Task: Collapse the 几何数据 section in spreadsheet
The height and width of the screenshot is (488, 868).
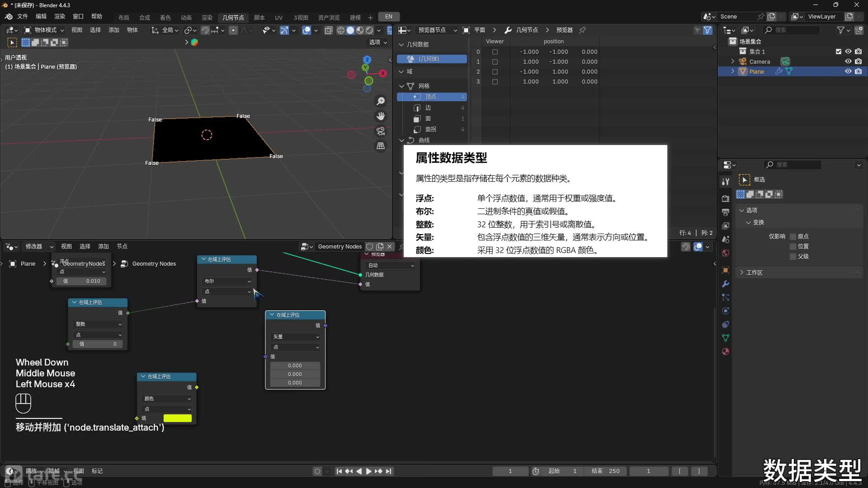Action: pos(401,44)
